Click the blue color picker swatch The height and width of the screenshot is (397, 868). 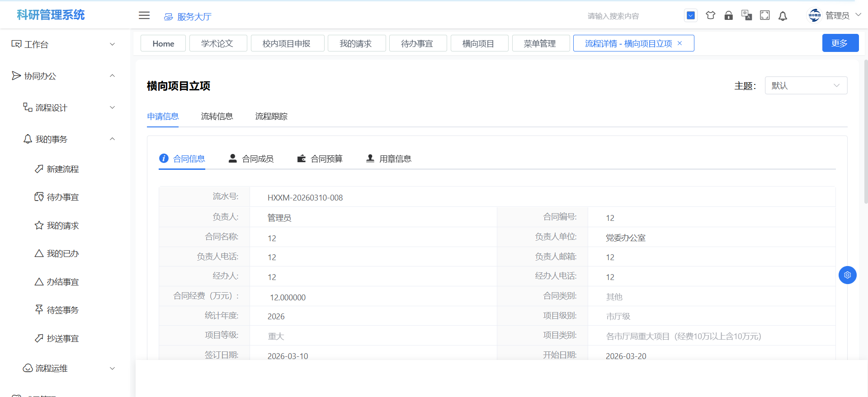(690, 15)
